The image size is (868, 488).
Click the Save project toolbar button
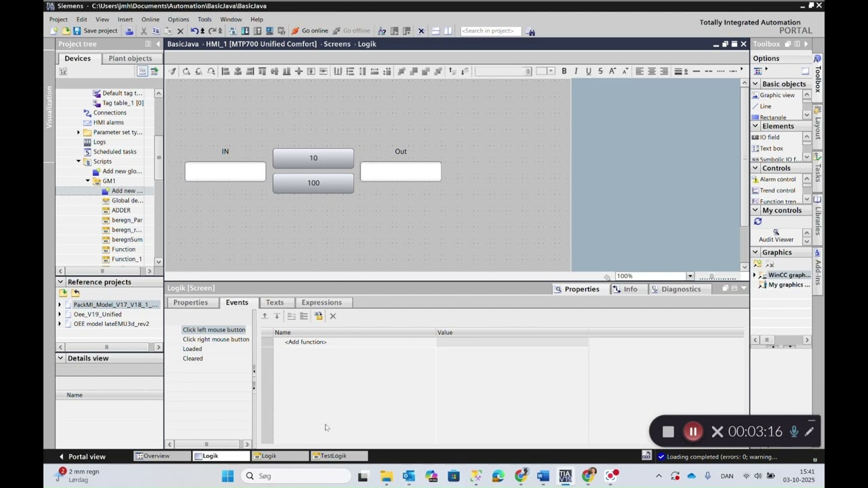click(x=96, y=30)
